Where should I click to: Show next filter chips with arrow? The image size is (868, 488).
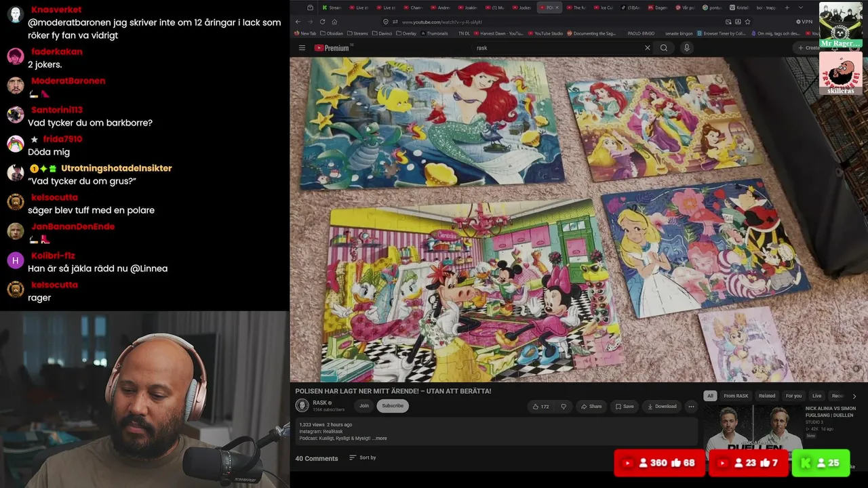854,396
